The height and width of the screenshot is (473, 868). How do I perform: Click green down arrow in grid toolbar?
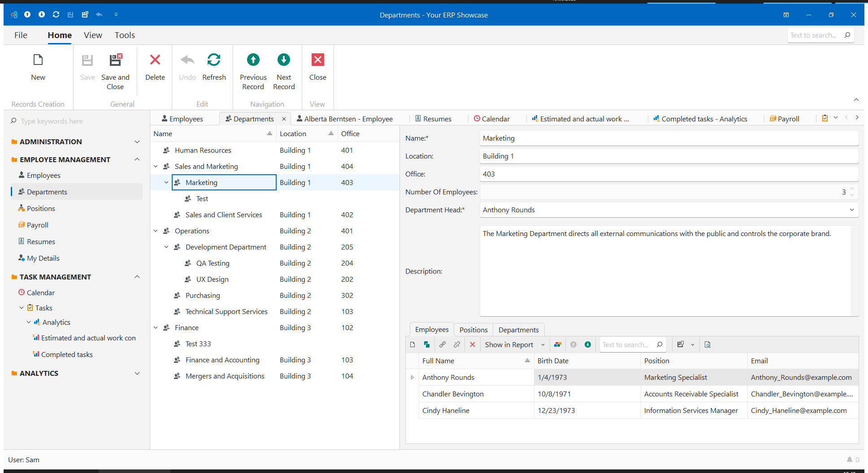tap(588, 344)
